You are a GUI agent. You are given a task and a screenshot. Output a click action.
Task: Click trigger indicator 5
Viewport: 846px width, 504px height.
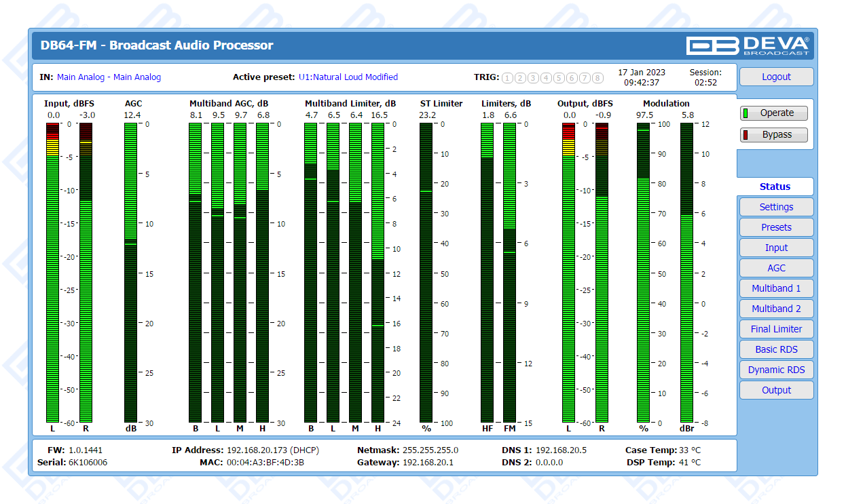pyautogui.click(x=559, y=78)
